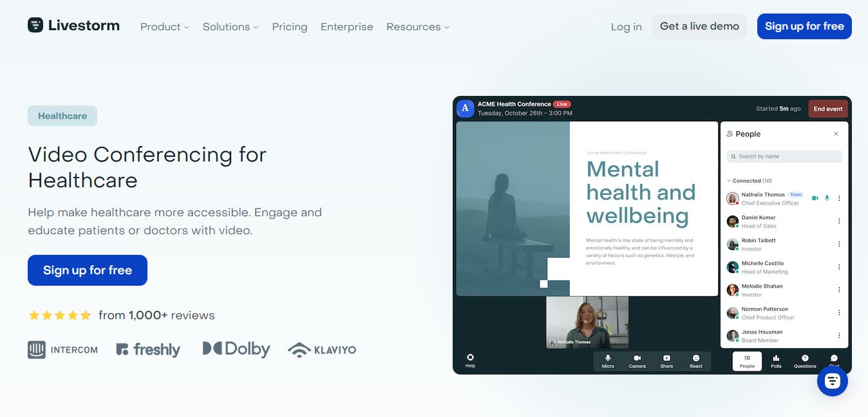Toggle the Micro button
Viewport: 868px width, 417px height.
click(x=608, y=361)
